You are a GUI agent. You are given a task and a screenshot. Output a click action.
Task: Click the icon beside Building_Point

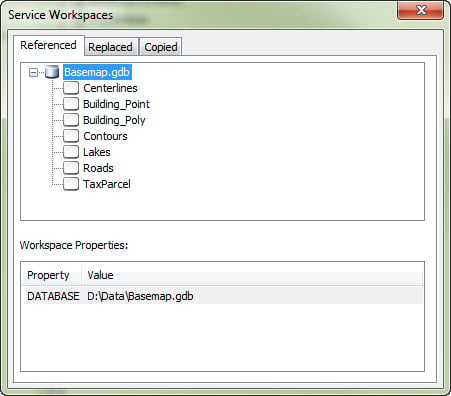click(x=71, y=104)
